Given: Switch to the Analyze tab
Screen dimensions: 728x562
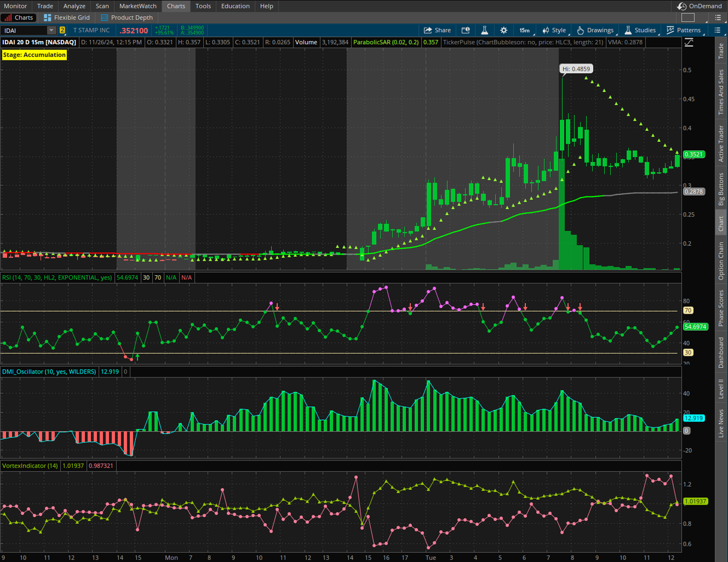Looking at the screenshot, I should (x=75, y=6).
